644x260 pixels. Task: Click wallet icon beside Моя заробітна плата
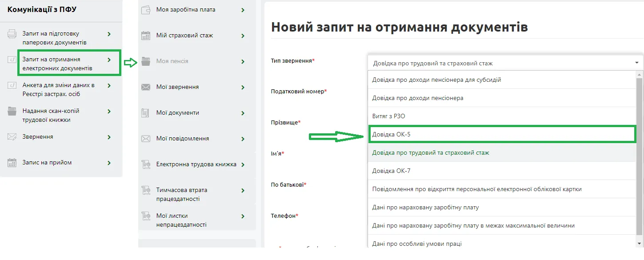click(x=146, y=10)
